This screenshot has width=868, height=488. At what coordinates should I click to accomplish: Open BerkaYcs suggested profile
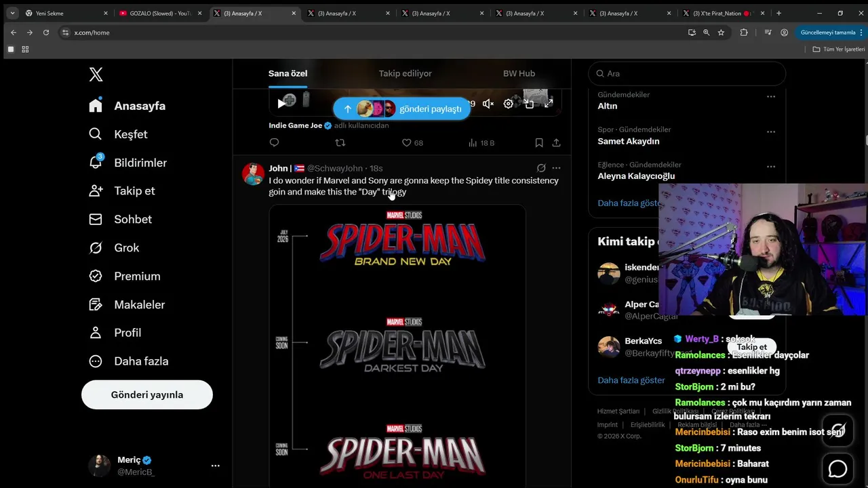point(643,341)
